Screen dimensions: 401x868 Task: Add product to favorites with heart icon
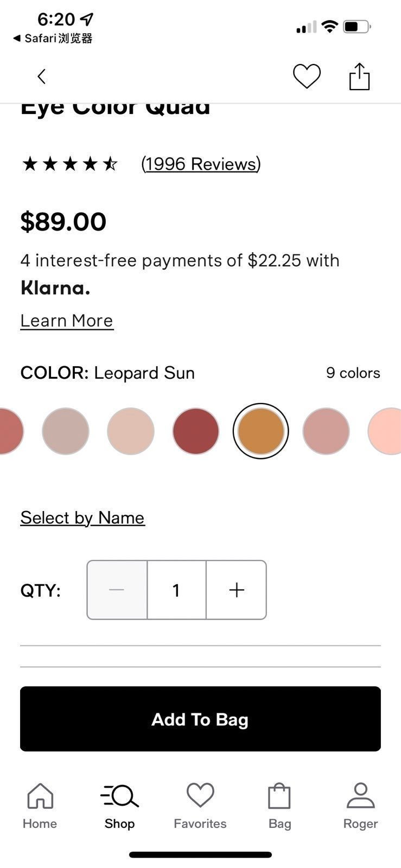coord(307,76)
